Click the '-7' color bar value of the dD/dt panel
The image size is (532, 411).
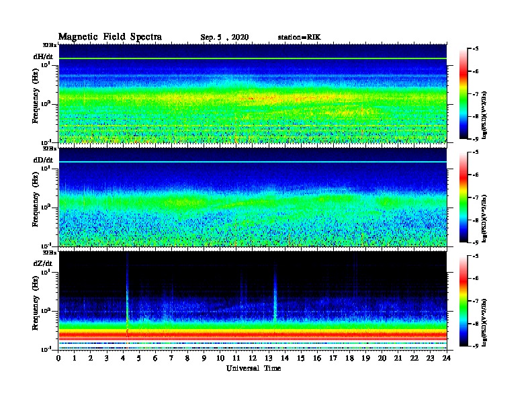[x=475, y=197]
